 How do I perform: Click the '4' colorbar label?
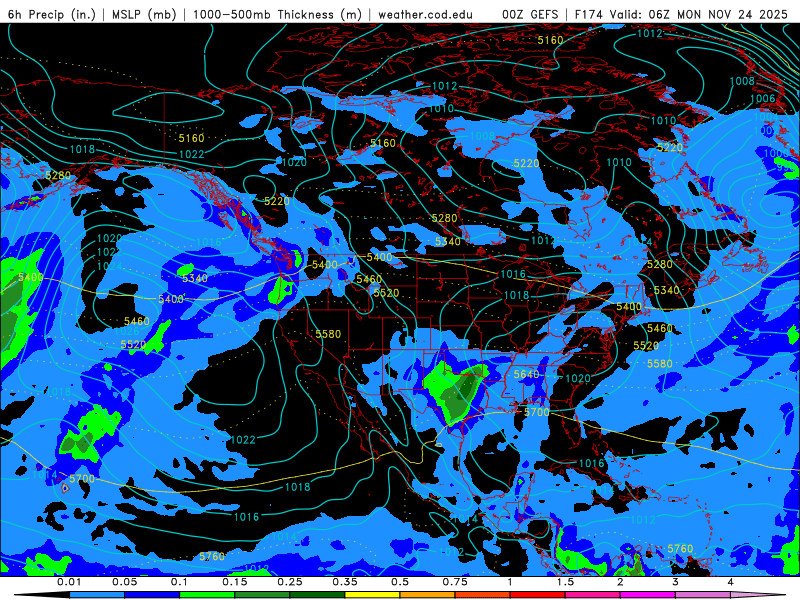click(731, 582)
